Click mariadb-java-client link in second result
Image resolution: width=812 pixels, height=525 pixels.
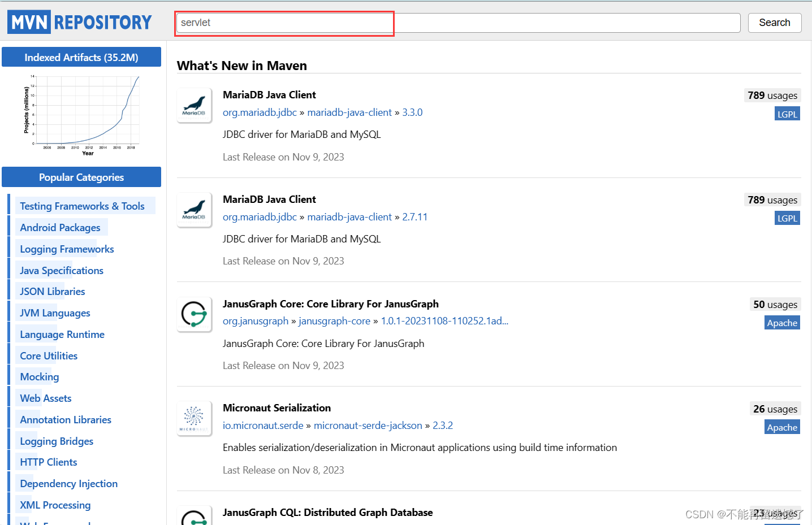point(349,217)
